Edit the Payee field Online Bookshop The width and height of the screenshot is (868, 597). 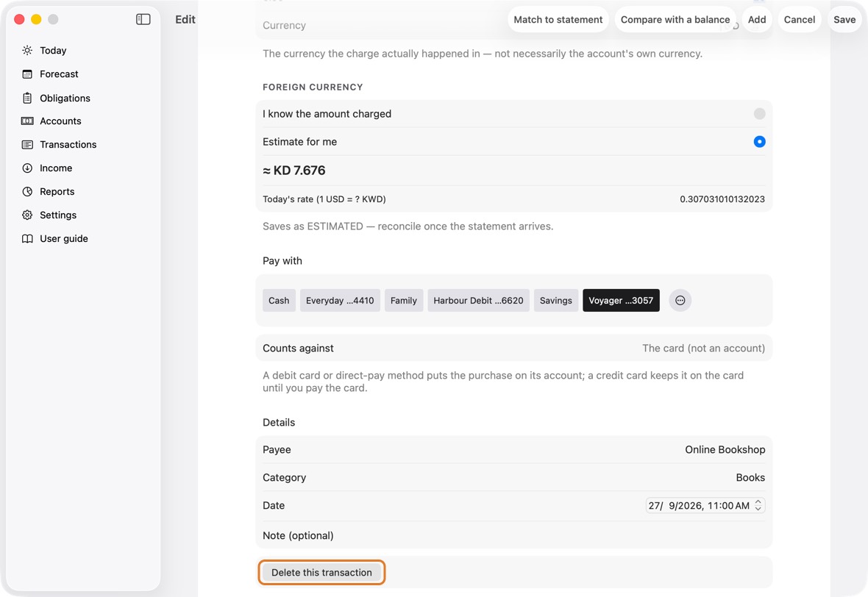pos(725,450)
